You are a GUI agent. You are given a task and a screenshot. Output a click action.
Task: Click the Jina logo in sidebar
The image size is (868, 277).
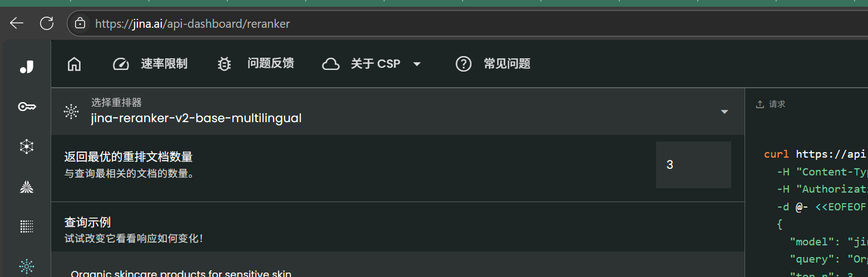click(27, 67)
